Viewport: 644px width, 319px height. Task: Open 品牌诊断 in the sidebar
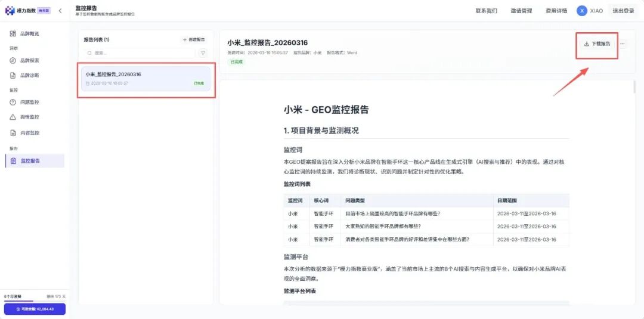coord(30,76)
